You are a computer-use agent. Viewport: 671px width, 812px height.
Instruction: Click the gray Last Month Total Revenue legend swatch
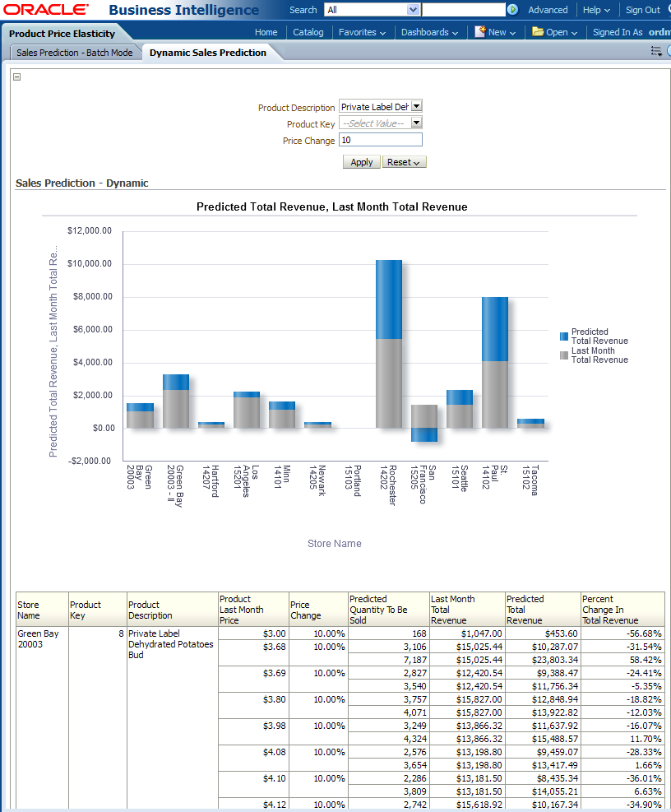pyautogui.click(x=563, y=355)
